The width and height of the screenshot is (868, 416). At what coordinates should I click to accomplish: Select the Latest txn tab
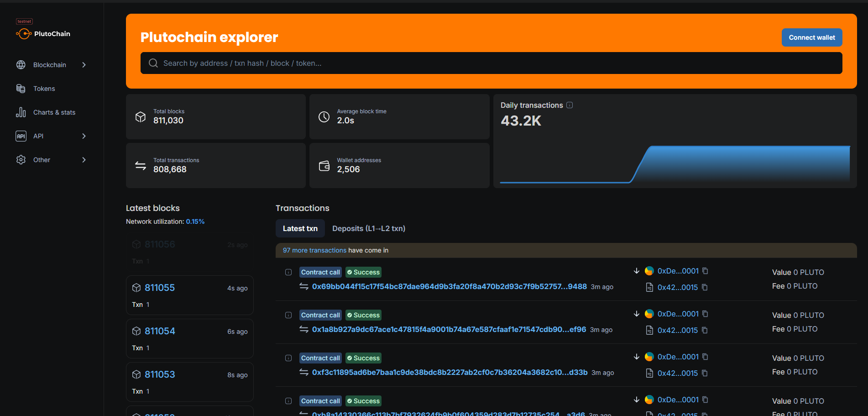(x=300, y=228)
